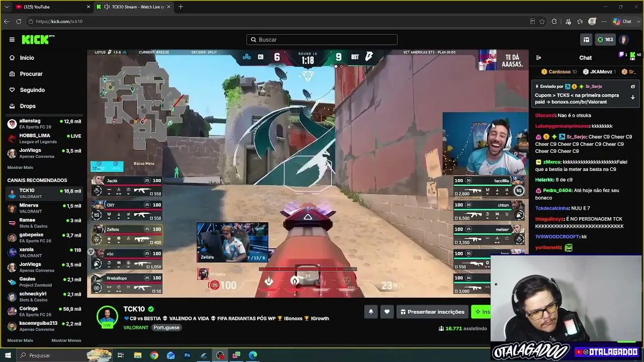The height and width of the screenshot is (362, 644).
Task: Hide the pinned chat message
Action: (x=633, y=86)
